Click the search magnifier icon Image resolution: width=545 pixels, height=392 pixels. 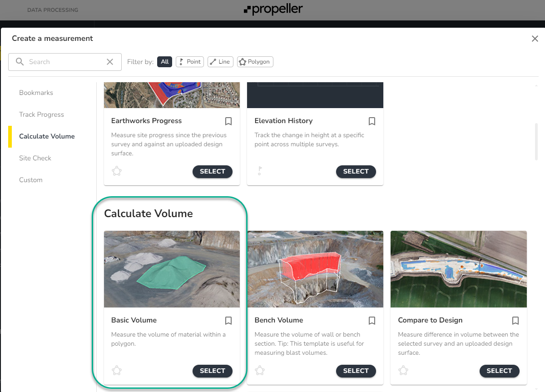coord(20,62)
